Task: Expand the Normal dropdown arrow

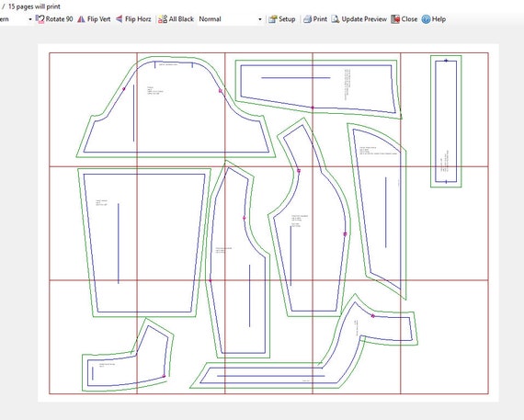Action: coord(260,19)
